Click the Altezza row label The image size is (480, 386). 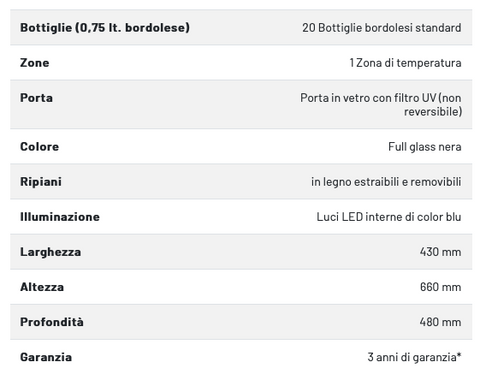coord(42,287)
